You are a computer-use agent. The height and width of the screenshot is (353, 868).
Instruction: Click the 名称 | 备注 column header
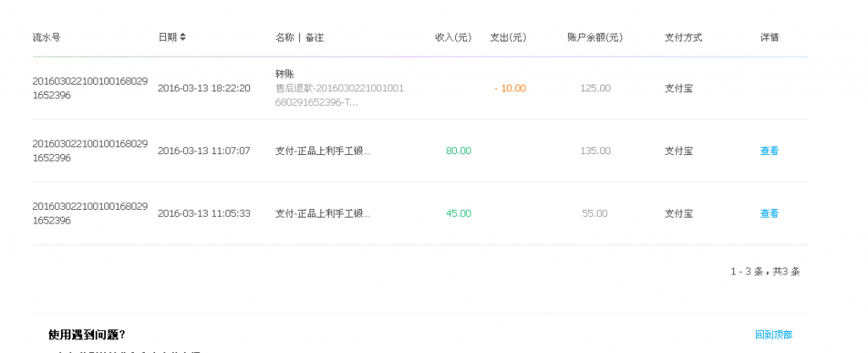pos(299,37)
